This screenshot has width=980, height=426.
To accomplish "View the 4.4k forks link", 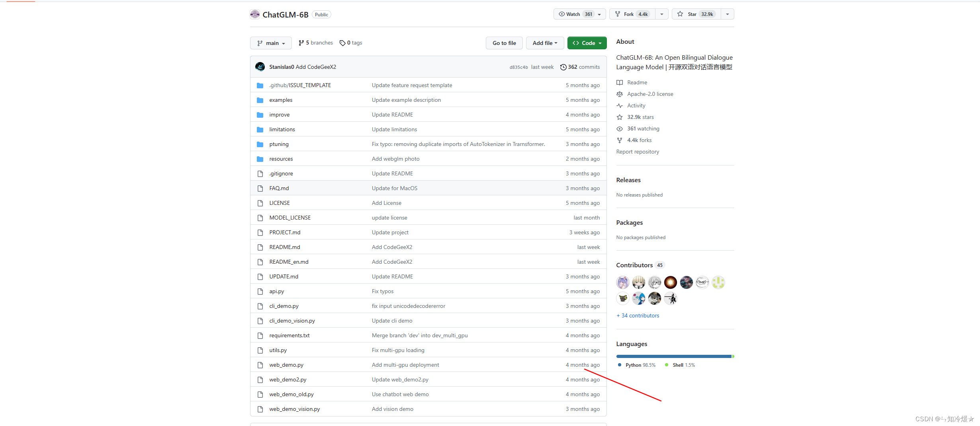I will click(x=634, y=140).
